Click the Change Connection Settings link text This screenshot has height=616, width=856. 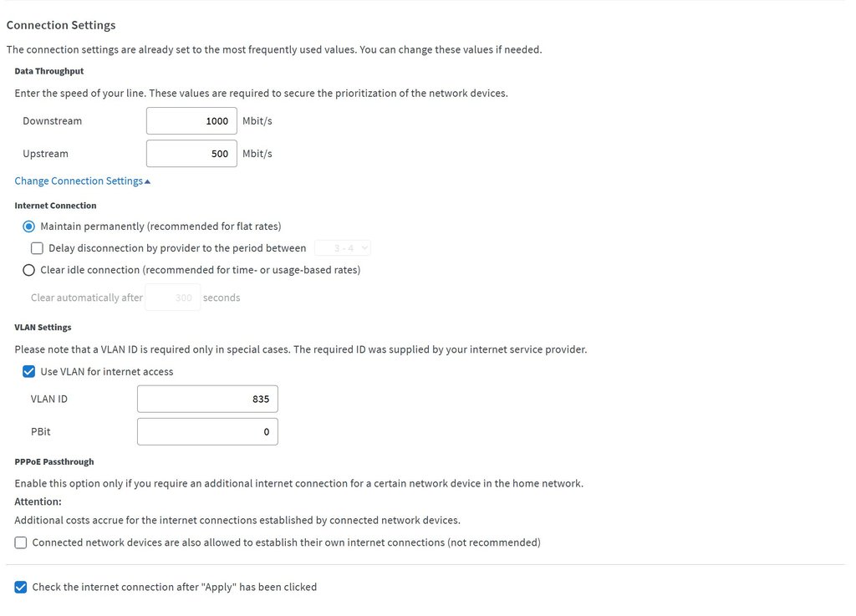(x=79, y=181)
